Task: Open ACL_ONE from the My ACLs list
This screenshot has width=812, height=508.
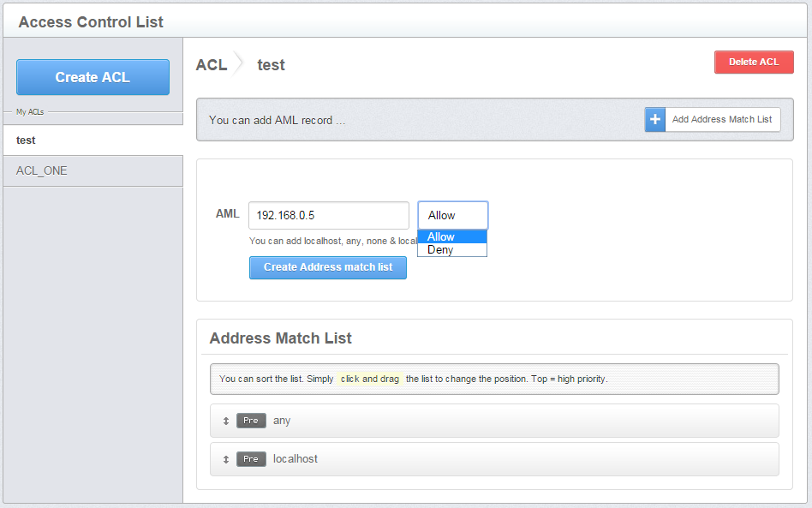Action: (x=93, y=171)
